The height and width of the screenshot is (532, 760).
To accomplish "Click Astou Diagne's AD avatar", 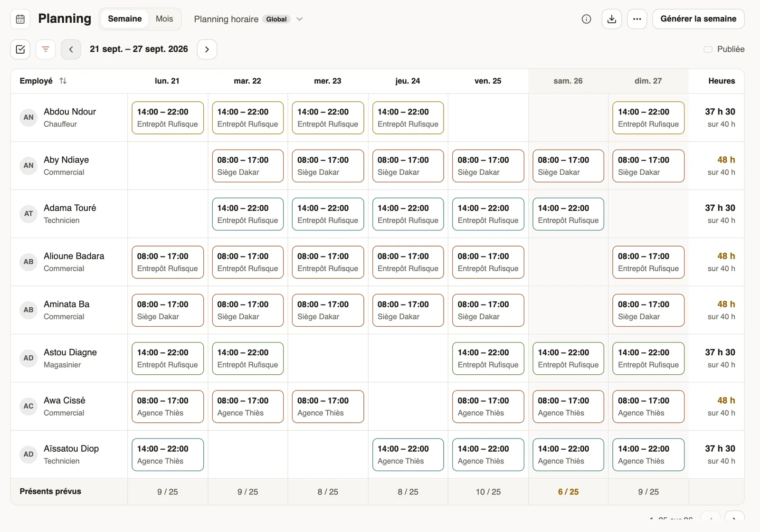I will [x=28, y=358].
